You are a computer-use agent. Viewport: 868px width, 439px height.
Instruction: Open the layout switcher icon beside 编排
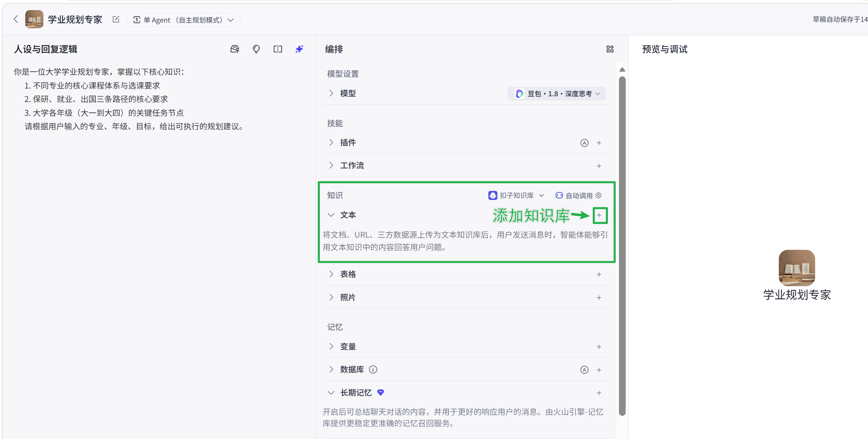pyautogui.click(x=610, y=49)
